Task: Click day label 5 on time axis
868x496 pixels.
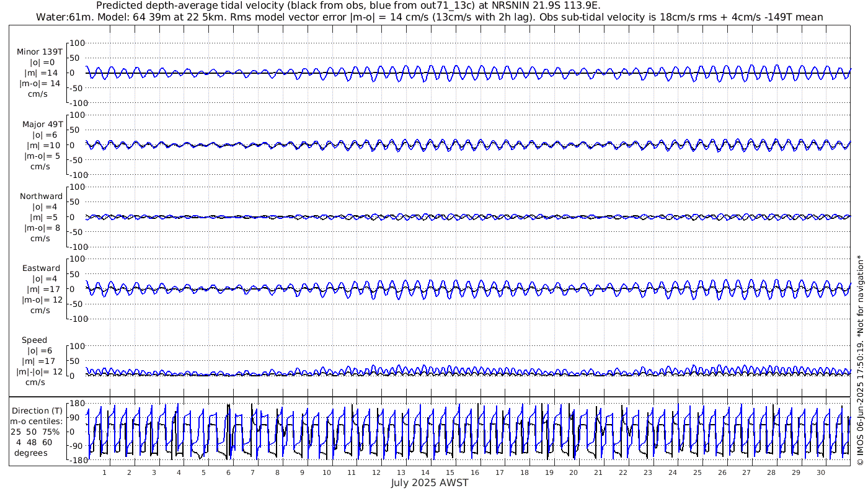Action: coord(203,472)
